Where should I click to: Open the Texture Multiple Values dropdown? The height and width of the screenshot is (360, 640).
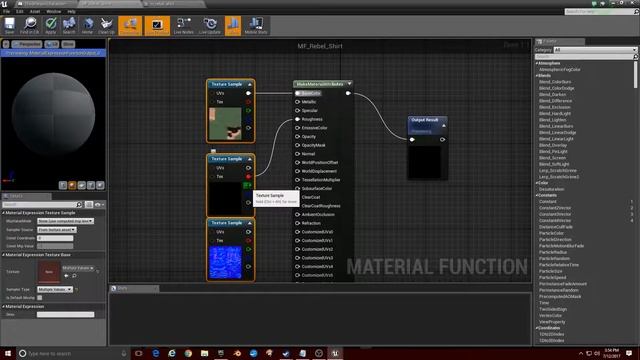pyautogui.click(x=78, y=268)
